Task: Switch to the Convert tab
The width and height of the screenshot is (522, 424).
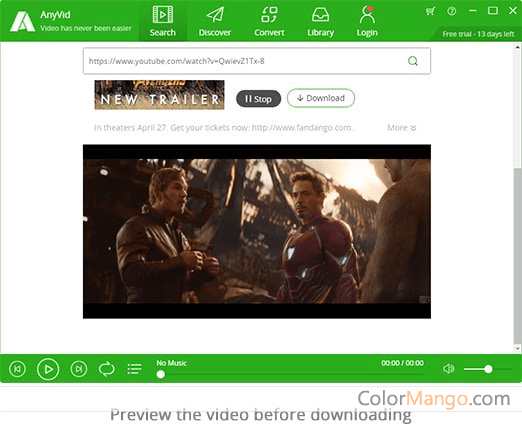Action: (x=269, y=21)
